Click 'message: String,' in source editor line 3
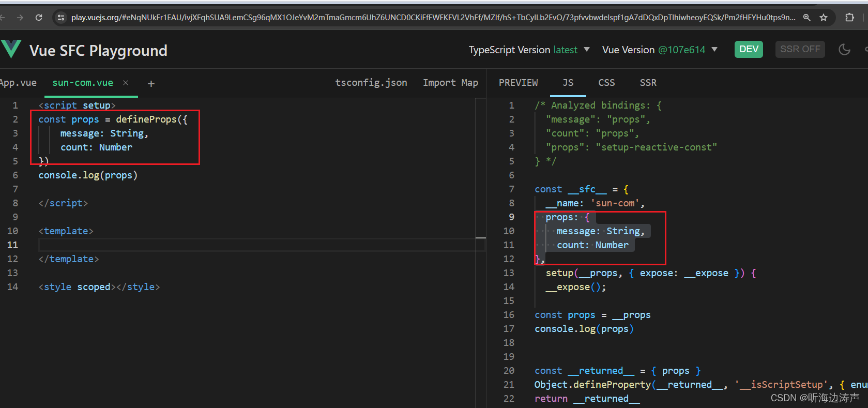Image resolution: width=868 pixels, height=408 pixels. click(104, 133)
